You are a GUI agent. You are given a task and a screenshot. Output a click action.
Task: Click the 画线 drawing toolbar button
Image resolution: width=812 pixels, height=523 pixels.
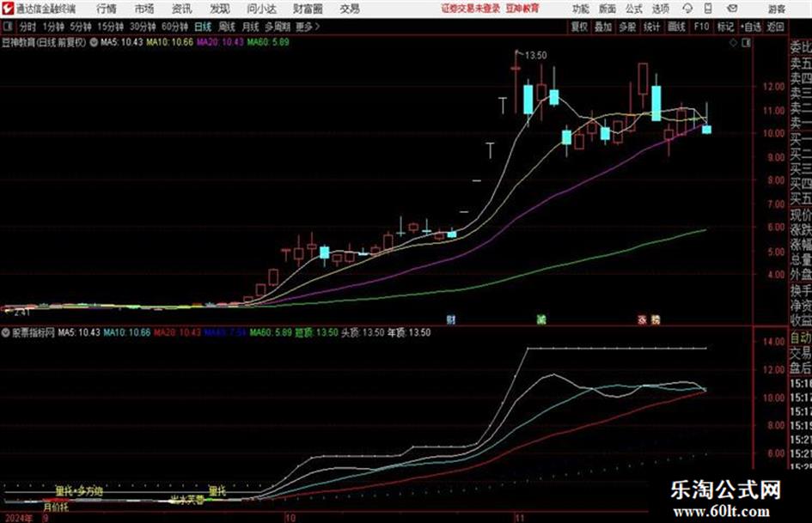point(676,27)
